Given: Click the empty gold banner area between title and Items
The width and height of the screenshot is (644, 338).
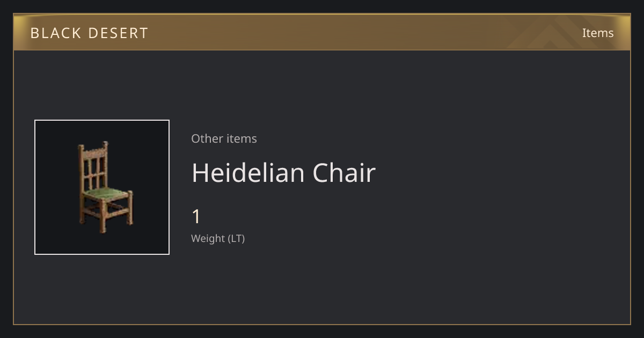Looking at the screenshot, I should click(349, 33).
